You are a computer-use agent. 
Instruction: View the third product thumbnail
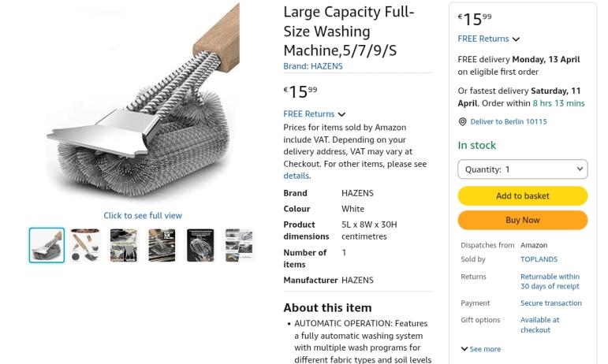(x=123, y=245)
